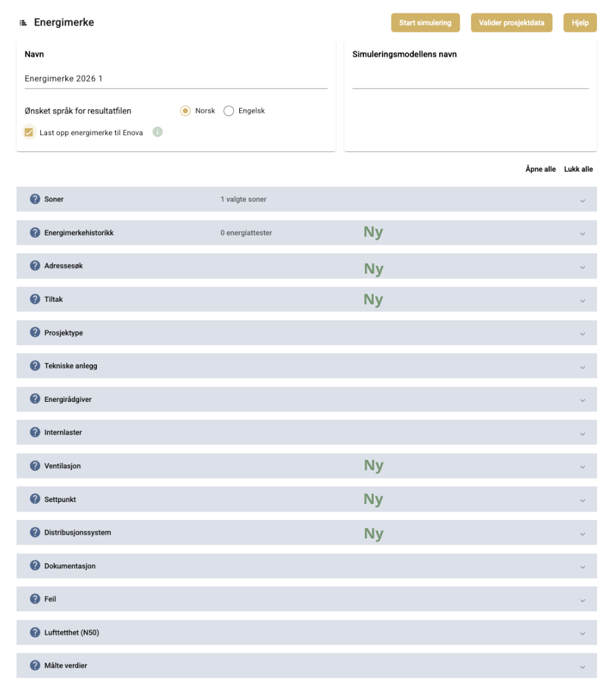Select the Engelsk radio button
The height and width of the screenshot is (689, 616).
click(x=229, y=111)
